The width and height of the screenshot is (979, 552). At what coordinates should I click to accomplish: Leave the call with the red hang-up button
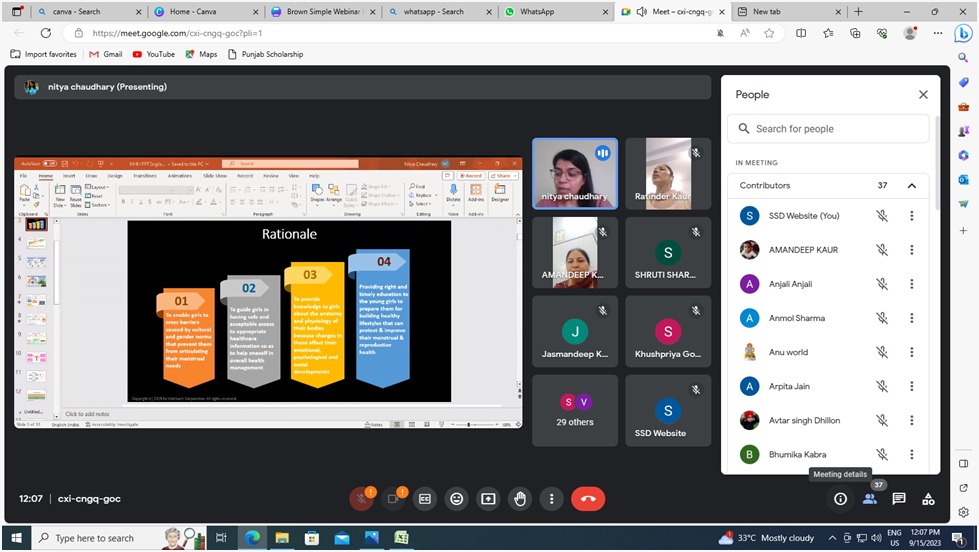click(x=587, y=498)
